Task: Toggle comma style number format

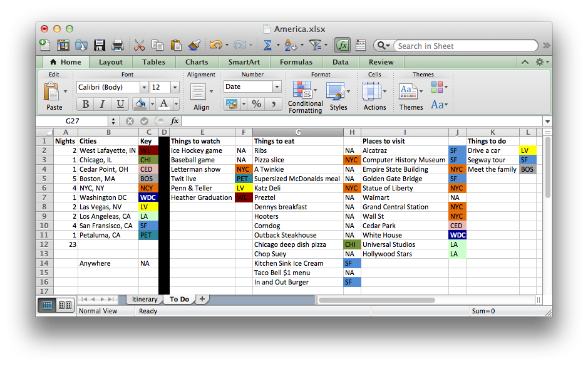Action: point(274,103)
